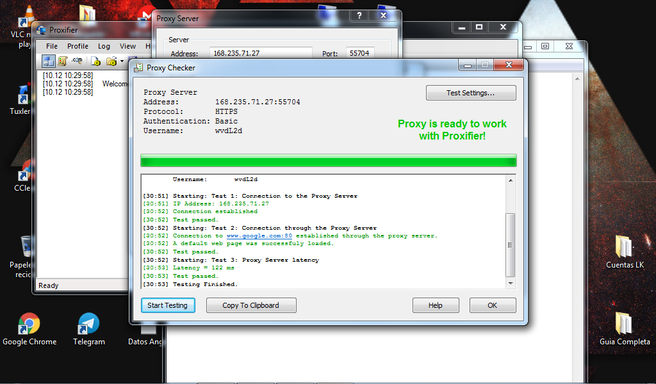
Task: Click Copy To Clipboard button
Action: click(x=251, y=305)
